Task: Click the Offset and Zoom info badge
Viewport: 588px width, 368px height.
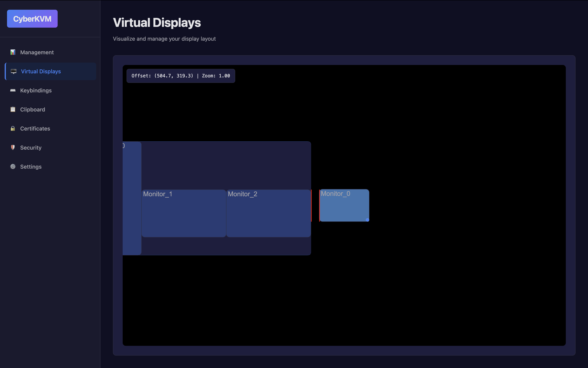Action: click(x=180, y=76)
